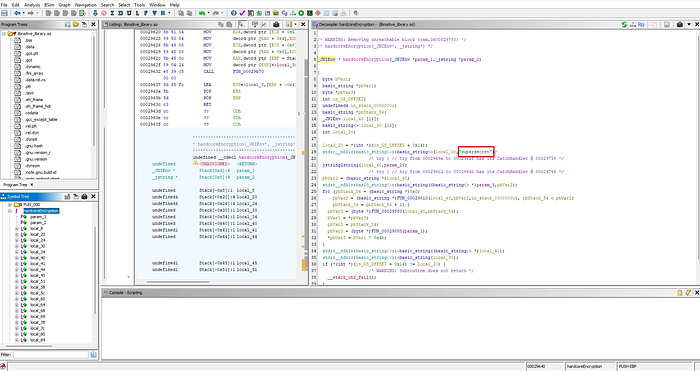Click the camera snapshot icon in Symbol Tree header
Viewport: 700px width, 371px height.
point(84,196)
